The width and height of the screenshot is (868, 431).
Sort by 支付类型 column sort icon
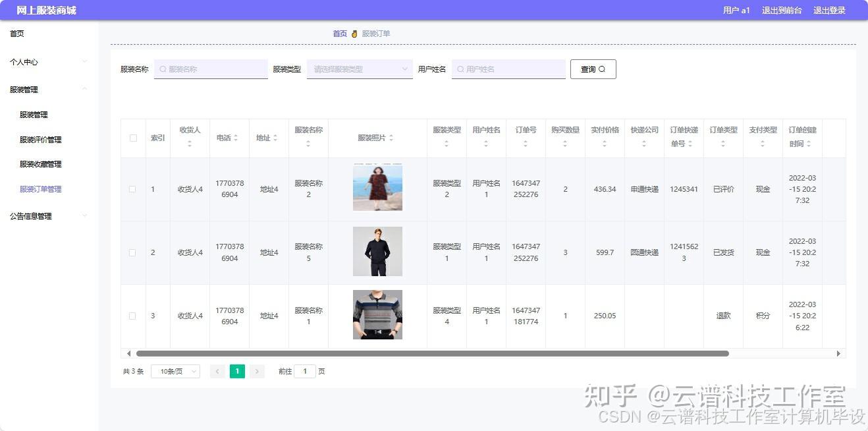click(763, 143)
